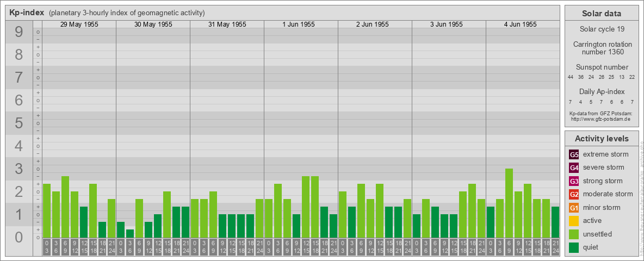Click the tallest bar on 4 Jun 1955

[509, 203]
